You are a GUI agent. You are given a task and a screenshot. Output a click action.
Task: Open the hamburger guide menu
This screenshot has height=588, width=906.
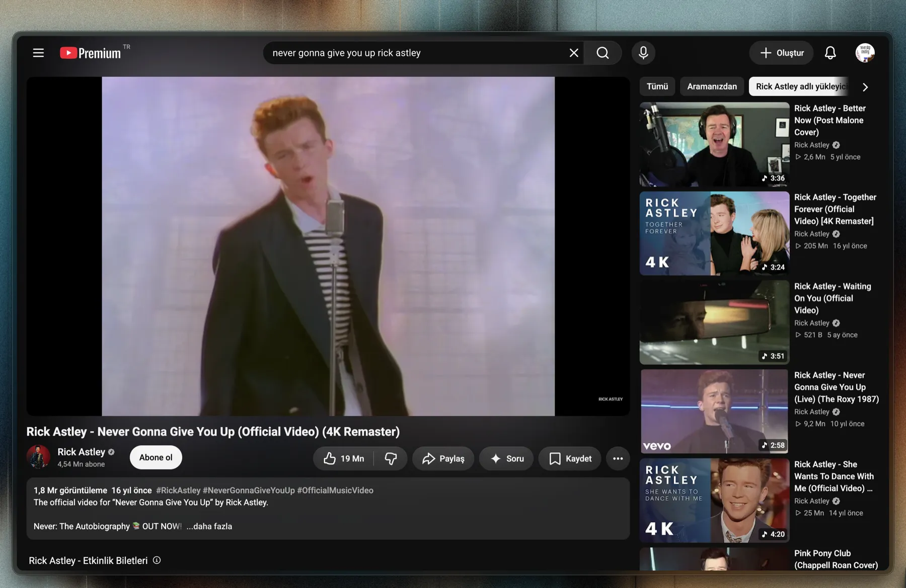click(x=38, y=53)
